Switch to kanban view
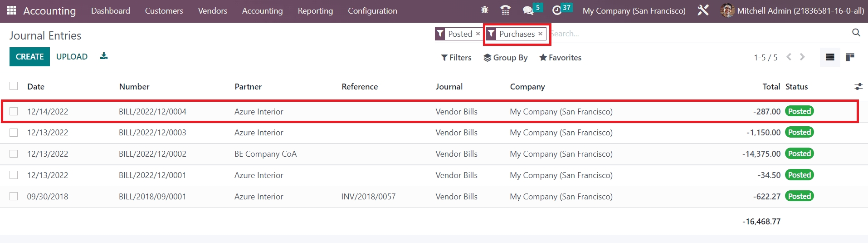 coord(850,57)
